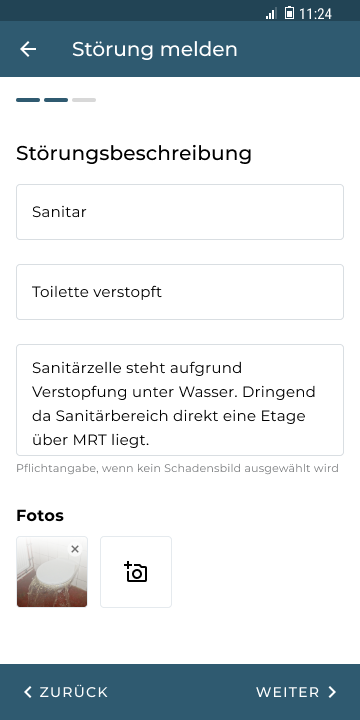Go back with ZURÜCK button
360x720 pixels.
click(x=66, y=692)
